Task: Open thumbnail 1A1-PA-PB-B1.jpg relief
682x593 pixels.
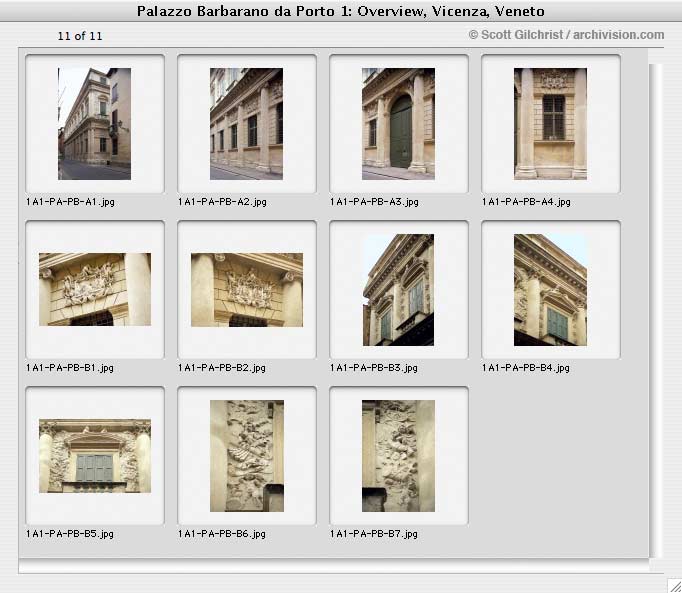Action: pyautogui.click(x=95, y=289)
